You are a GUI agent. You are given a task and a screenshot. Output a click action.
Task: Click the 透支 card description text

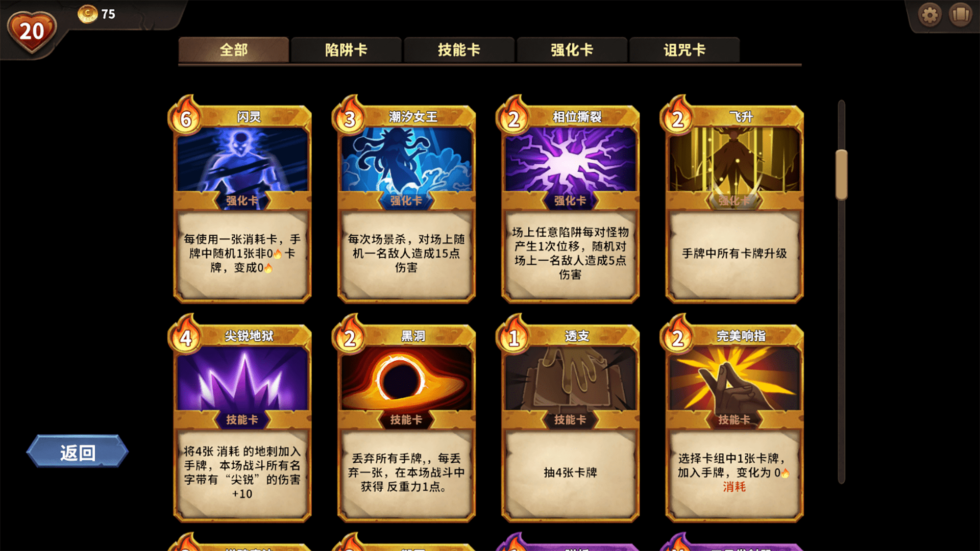point(570,472)
